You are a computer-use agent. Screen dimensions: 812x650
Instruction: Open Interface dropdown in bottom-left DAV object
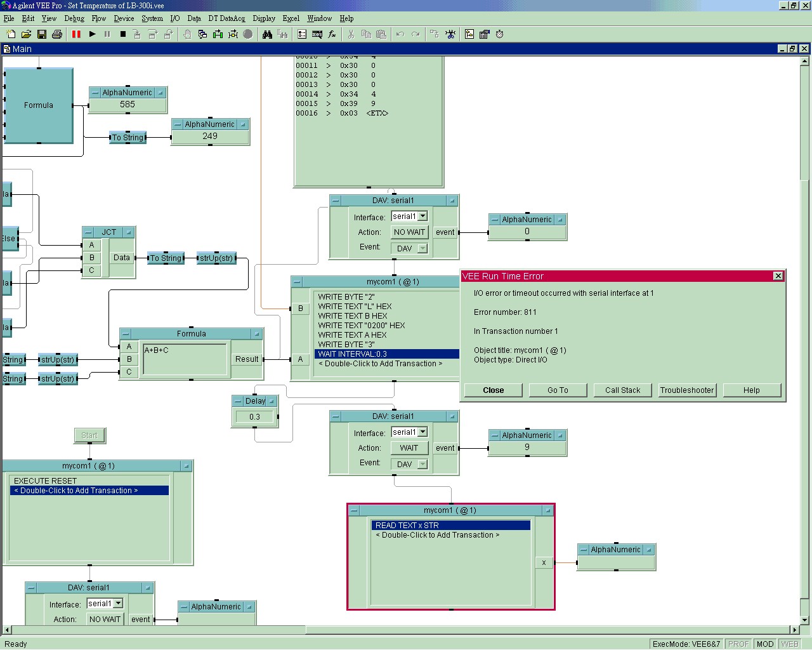click(x=118, y=604)
